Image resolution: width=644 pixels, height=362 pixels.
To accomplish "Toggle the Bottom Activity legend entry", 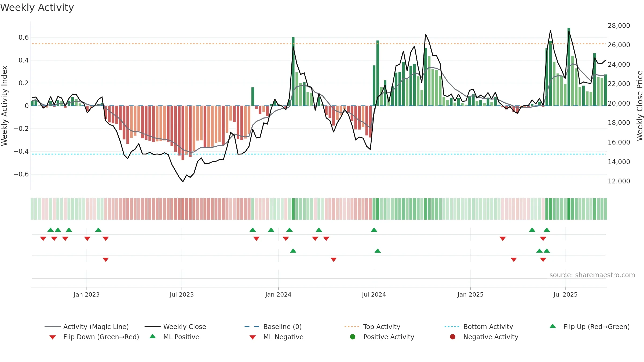I will click(479, 327).
